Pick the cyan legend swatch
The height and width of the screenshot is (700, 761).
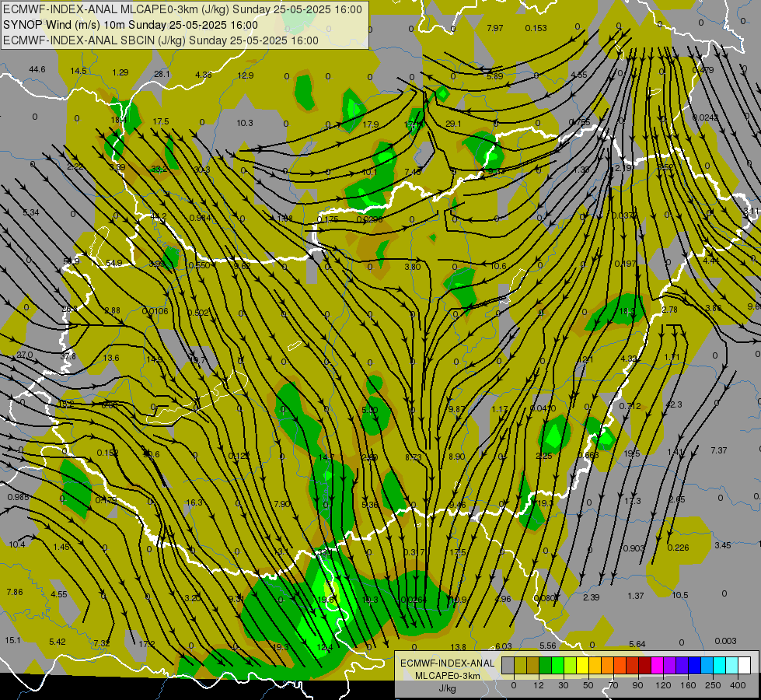click(720, 665)
